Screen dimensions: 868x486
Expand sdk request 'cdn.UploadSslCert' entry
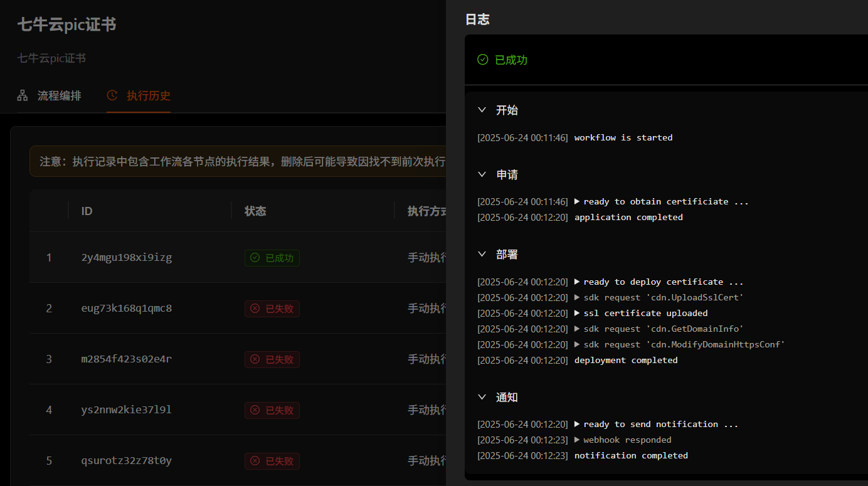pyautogui.click(x=577, y=298)
